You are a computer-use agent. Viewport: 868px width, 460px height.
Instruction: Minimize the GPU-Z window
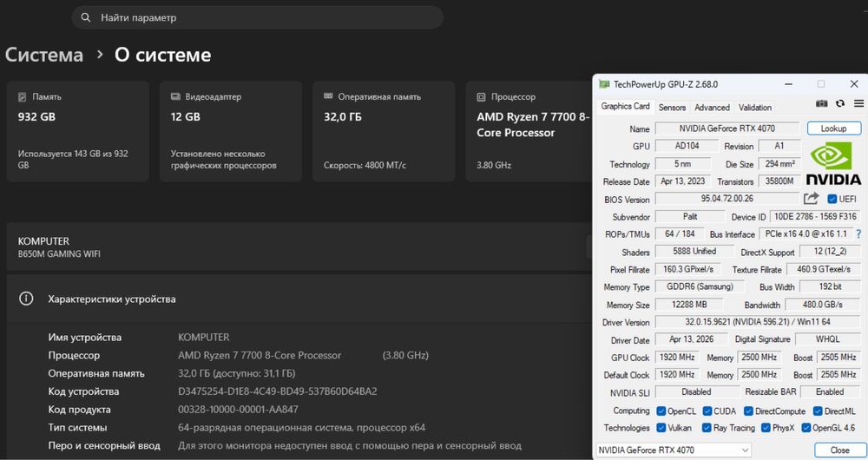[788, 84]
